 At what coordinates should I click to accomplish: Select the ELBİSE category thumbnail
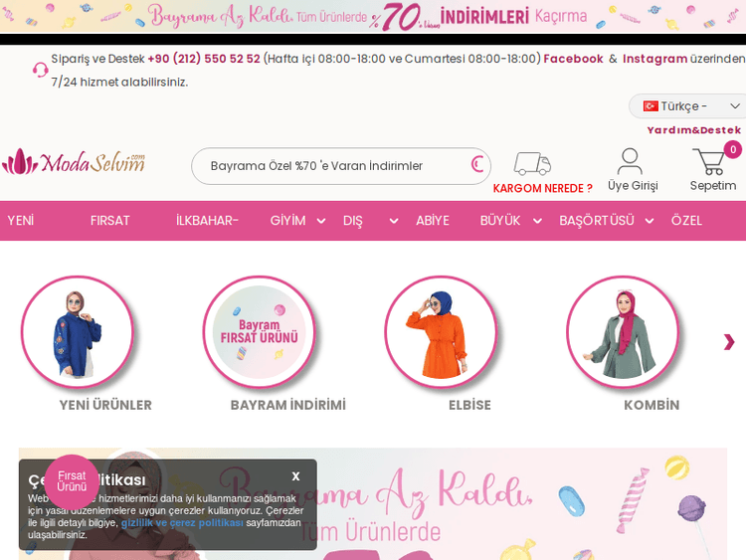pyautogui.click(x=441, y=332)
